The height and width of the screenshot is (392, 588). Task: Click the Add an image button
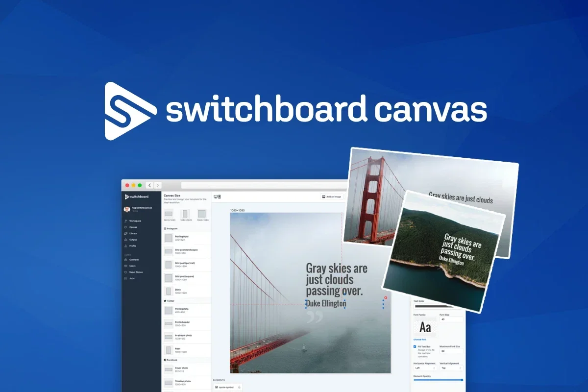(331, 196)
